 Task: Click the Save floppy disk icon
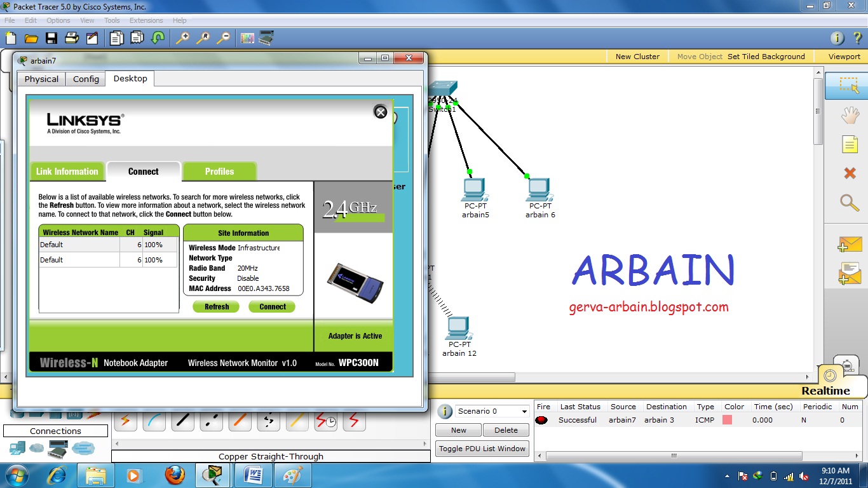coord(51,38)
